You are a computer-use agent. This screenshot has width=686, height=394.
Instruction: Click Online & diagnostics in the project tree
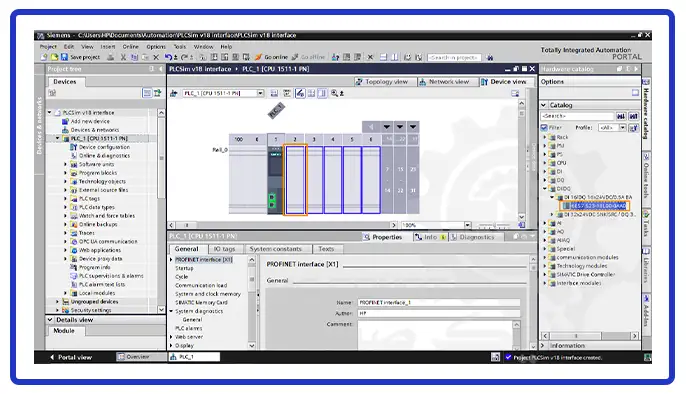[x=104, y=156]
